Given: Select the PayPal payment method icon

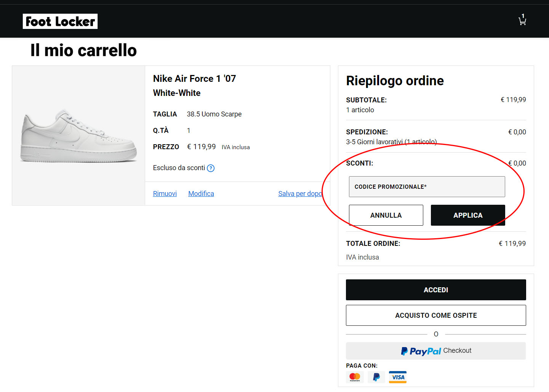Looking at the screenshot, I should point(376,377).
